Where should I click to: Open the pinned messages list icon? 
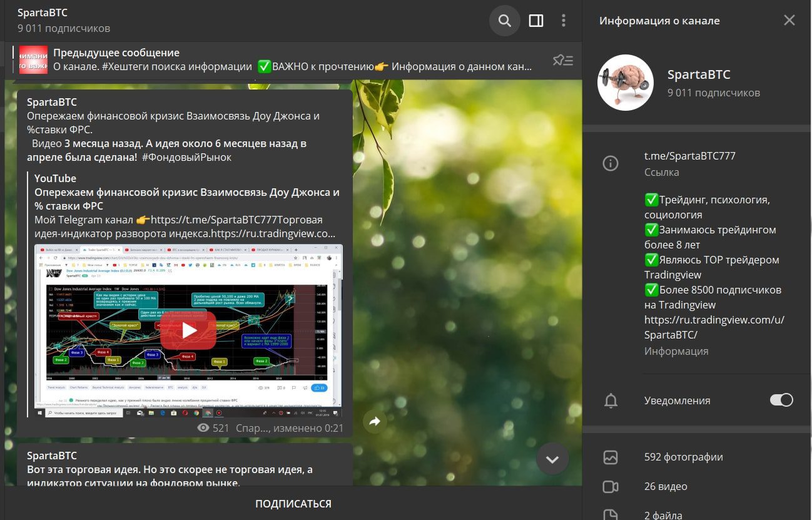[563, 60]
